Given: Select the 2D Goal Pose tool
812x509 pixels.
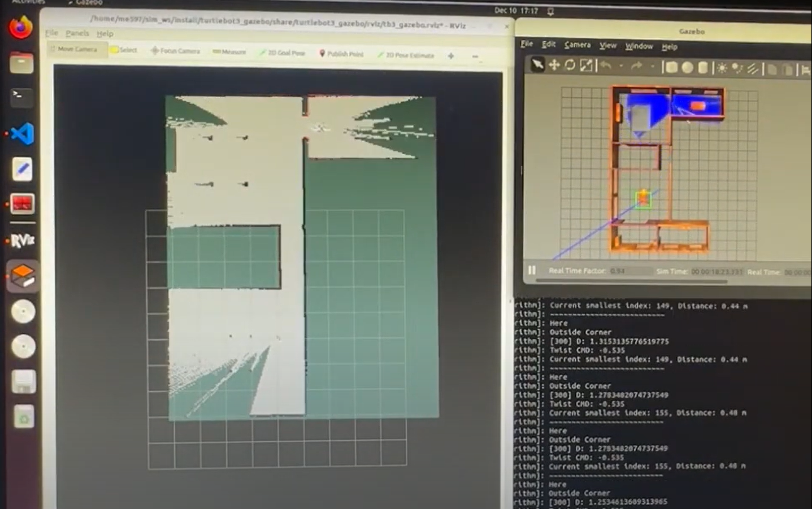Looking at the screenshot, I should (x=282, y=53).
